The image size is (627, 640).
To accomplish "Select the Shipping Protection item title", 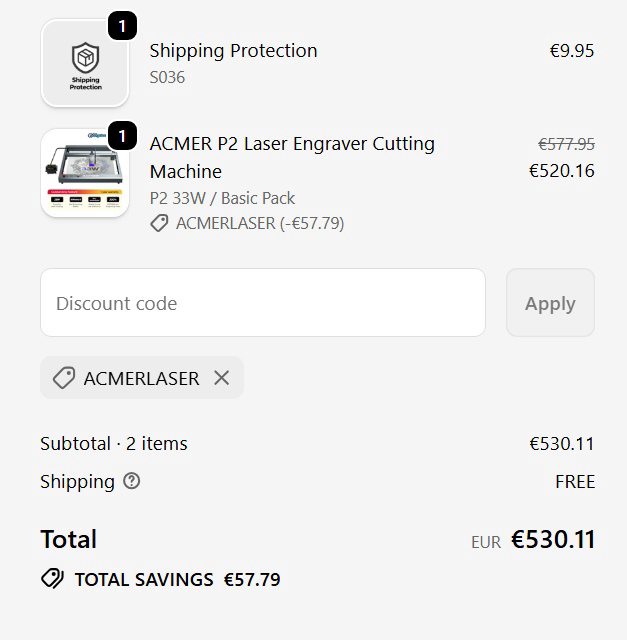I will [233, 51].
